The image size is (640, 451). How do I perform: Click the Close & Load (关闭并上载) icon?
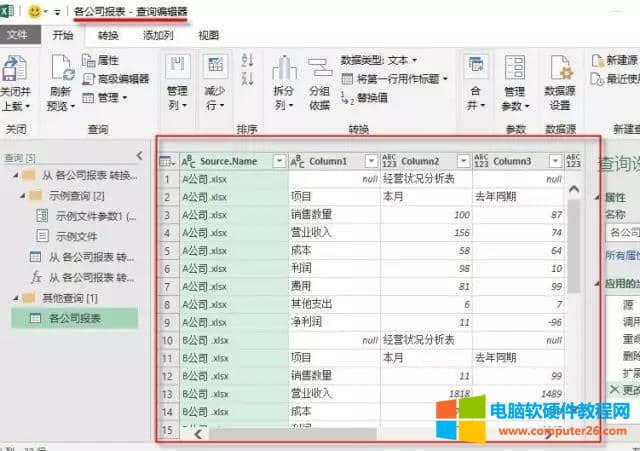pos(15,69)
